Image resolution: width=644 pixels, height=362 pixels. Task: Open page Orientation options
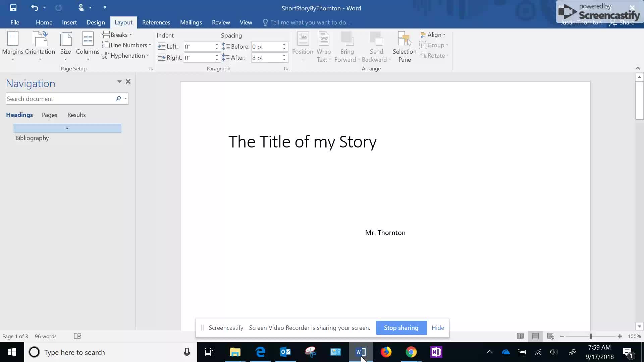coord(40,46)
